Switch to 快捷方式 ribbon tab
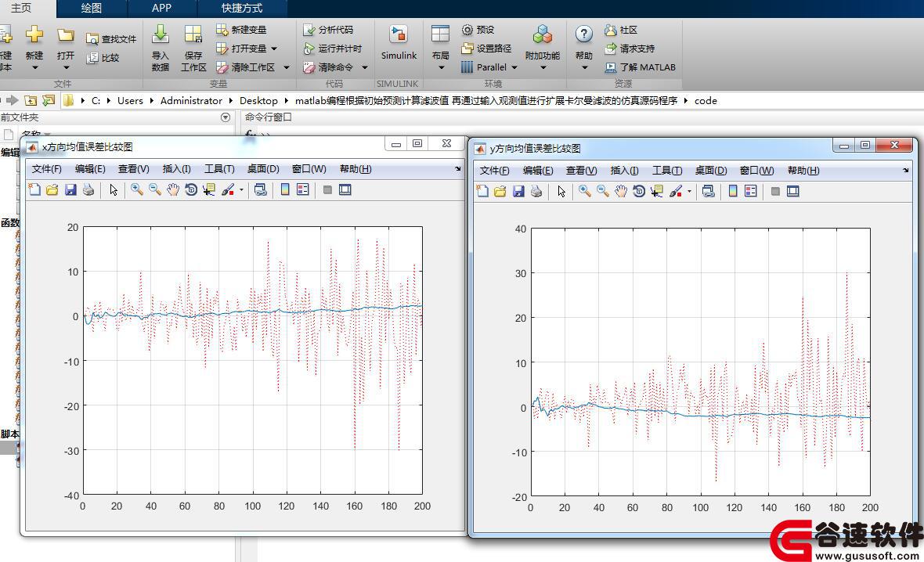The image size is (924, 562). pyautogui.click(x=242, y=9)
